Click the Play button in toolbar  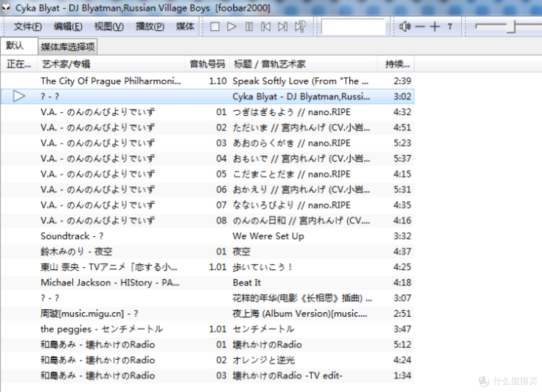(231, 27)
